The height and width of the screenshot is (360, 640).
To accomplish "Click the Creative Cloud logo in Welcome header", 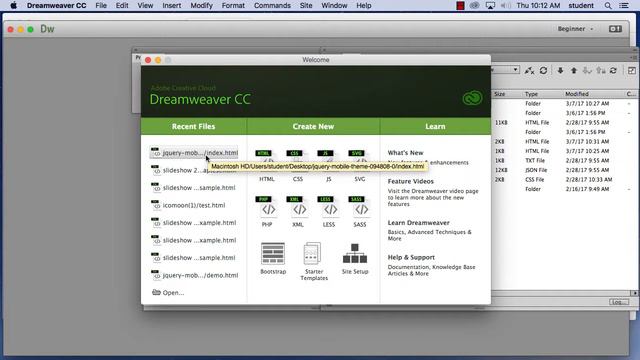I will pos(472,98).
